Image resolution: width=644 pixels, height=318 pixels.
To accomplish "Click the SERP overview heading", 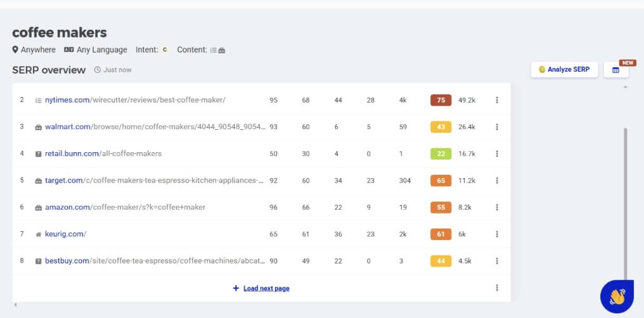I will (x=49, y=70).
